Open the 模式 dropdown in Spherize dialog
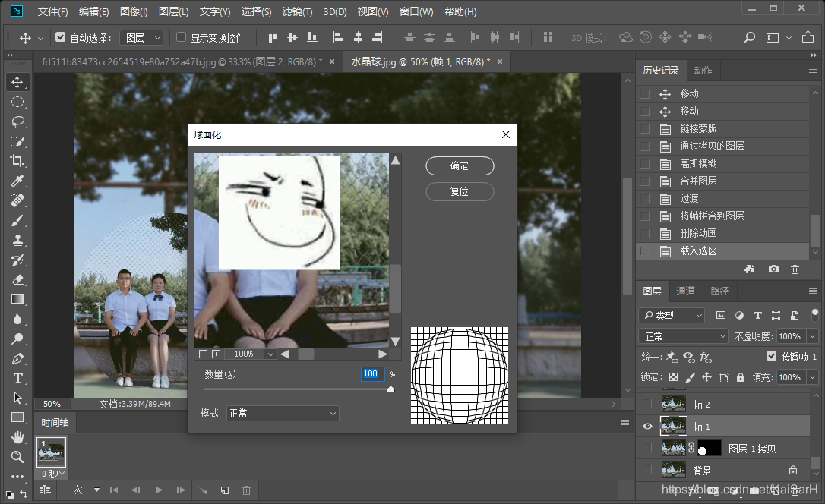Image resolution: width=825 pixels, height=504 pixels. coord(283,413)
